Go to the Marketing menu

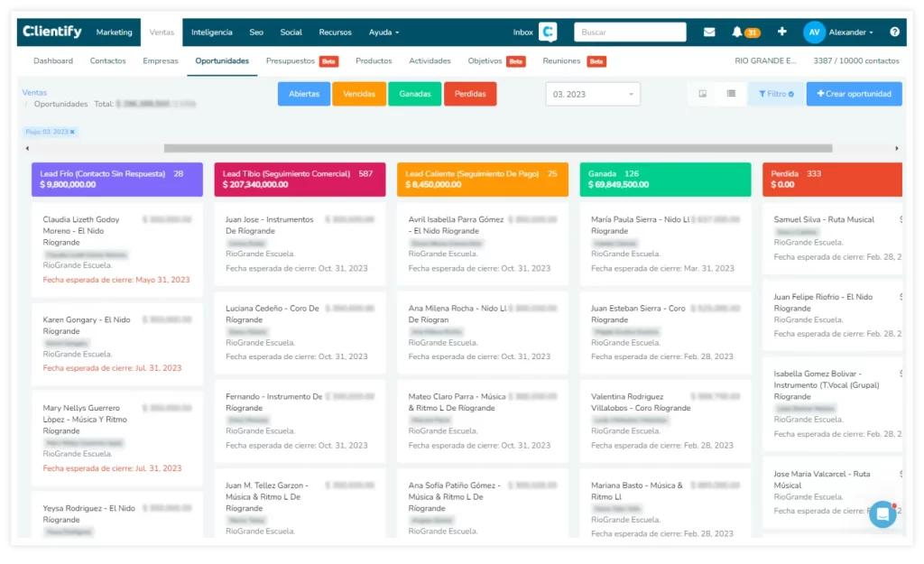pyautogui.click(x=114, y=32)
